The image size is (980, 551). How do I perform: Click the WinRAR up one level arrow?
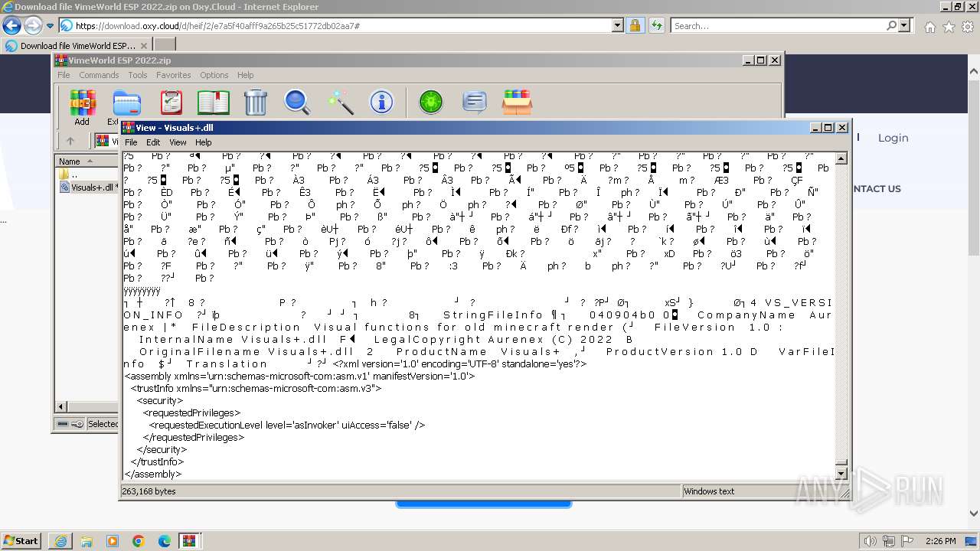70,141
